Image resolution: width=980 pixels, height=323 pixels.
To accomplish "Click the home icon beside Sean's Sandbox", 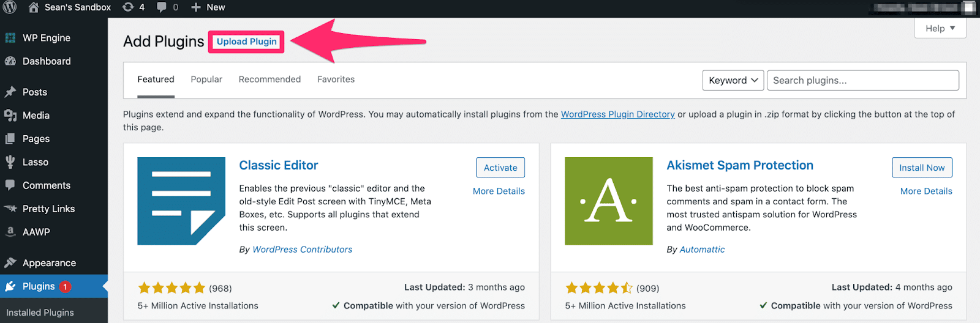I will [34, 7].
